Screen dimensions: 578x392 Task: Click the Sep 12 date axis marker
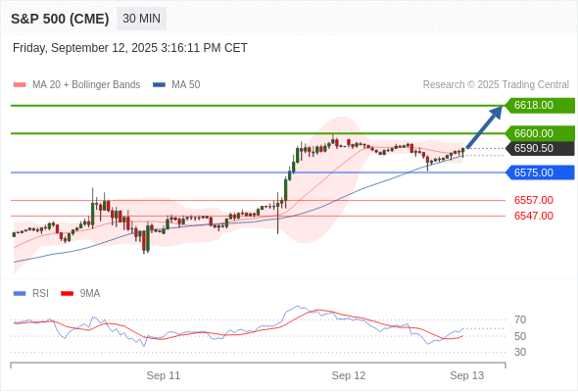click(349, 375)
